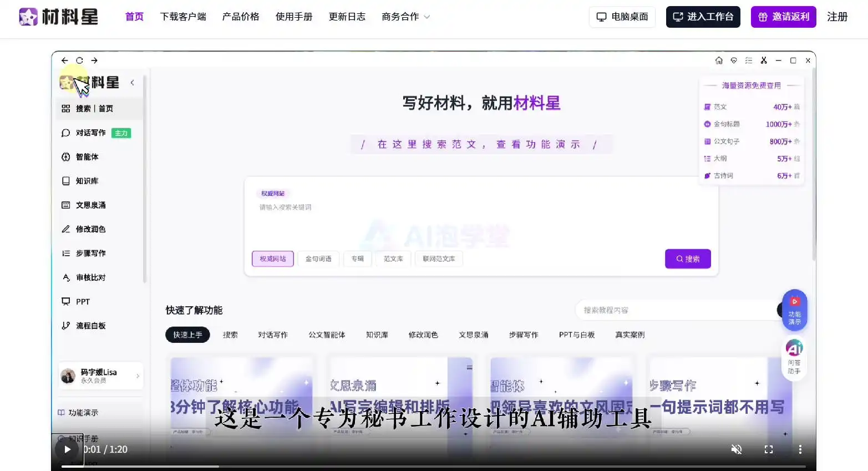Screen dimensions: 868x471
Task: Switch to the 快速上手 tutorial tab
Action: tap(187, 335)
